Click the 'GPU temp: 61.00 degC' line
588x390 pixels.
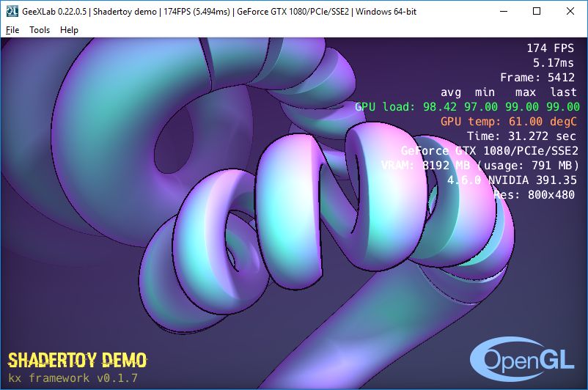(x=509, y=122)
